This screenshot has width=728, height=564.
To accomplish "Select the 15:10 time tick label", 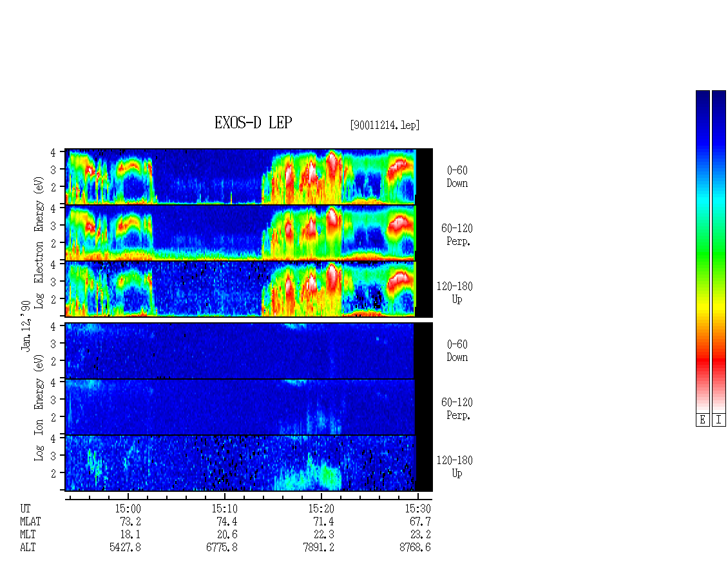I will 225,509.
